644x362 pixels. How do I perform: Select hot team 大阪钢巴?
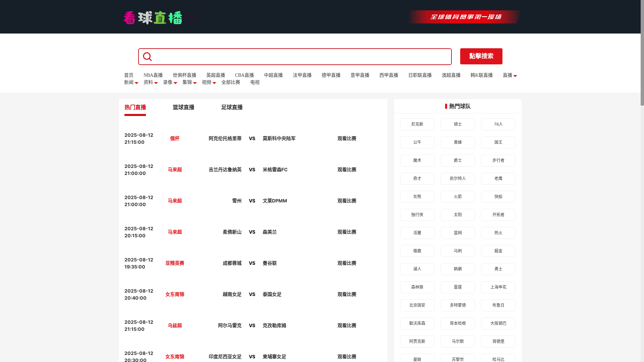click(498, 323)
